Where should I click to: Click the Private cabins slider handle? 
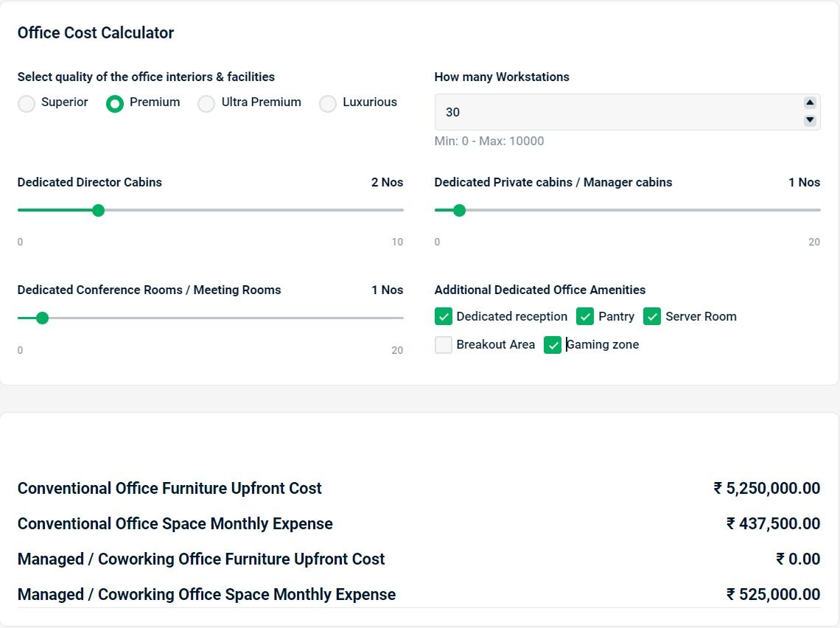(459, 210)
